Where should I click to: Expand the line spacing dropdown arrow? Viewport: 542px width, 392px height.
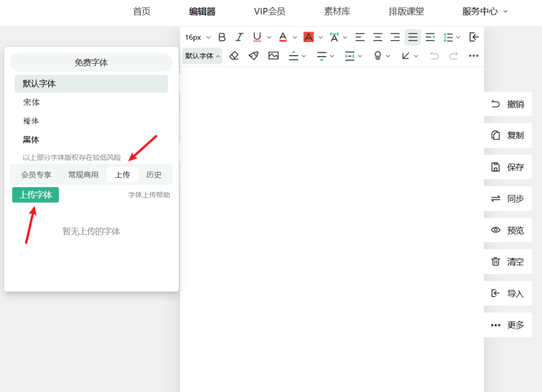(x=458, y=38)
